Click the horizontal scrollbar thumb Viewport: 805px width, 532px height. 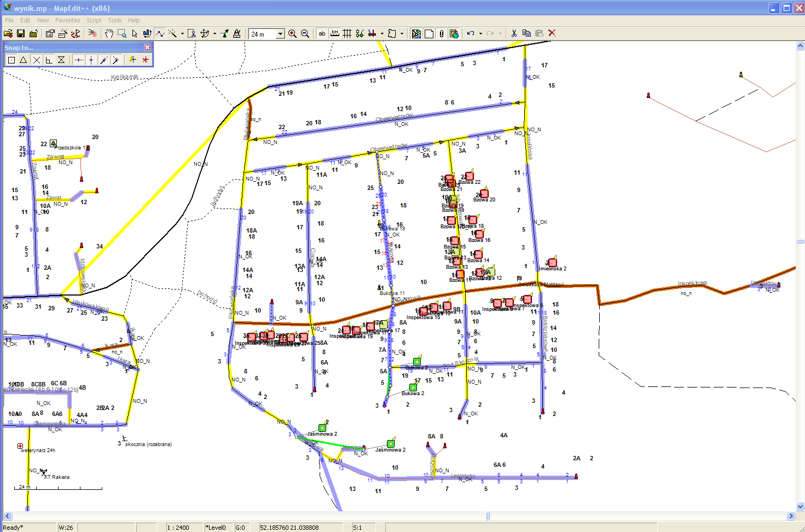[488, 516]
